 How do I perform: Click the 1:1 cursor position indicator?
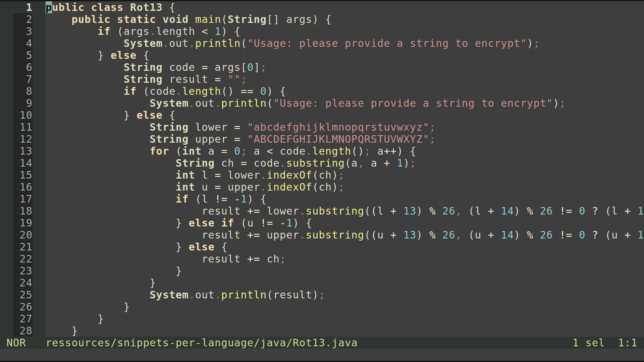click(x=628, y=343)
